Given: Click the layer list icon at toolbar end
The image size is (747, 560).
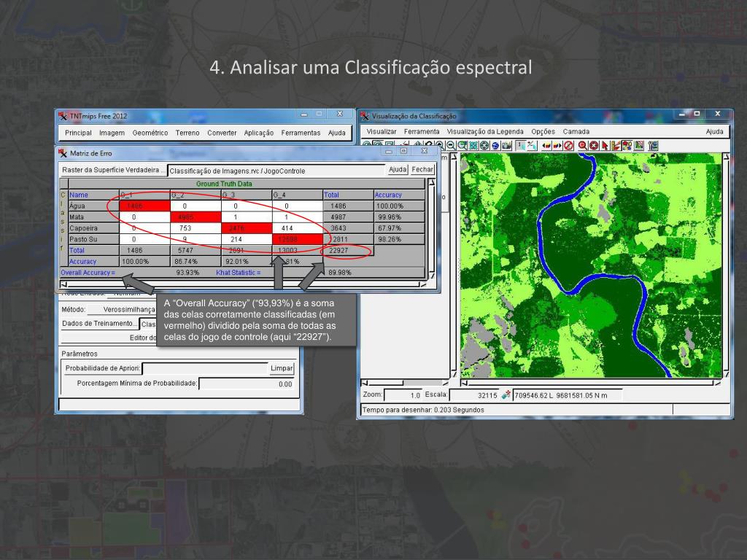Looking at the screenshot, I should coord(653,145).
